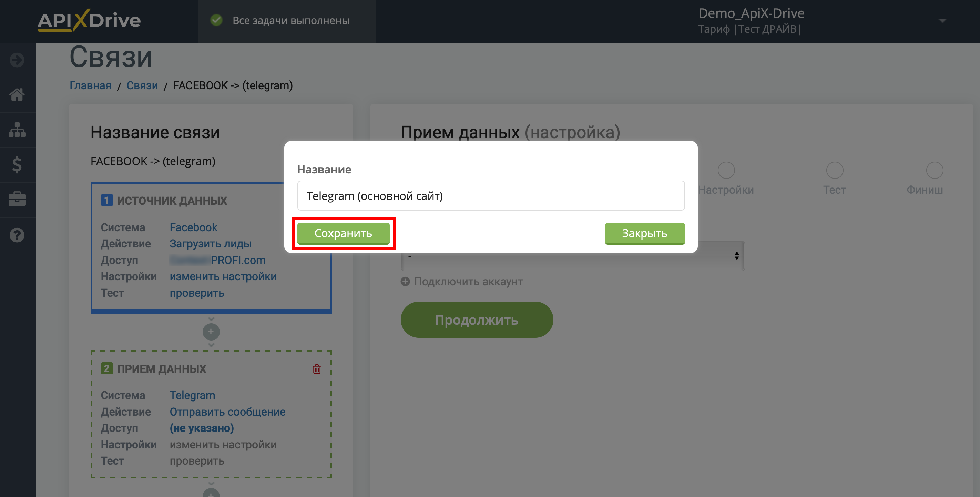This screenshot has height=497, width=980.
Task: Delete the ПРИЕМ ДАННЫХ block via trash icon
Action: pyautogui.click(x=317, y=369)
